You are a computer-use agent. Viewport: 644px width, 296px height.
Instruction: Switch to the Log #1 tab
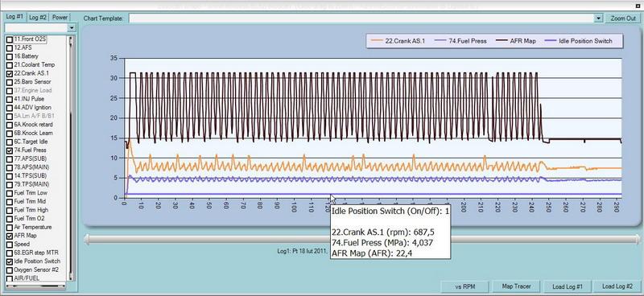point(14,17)
